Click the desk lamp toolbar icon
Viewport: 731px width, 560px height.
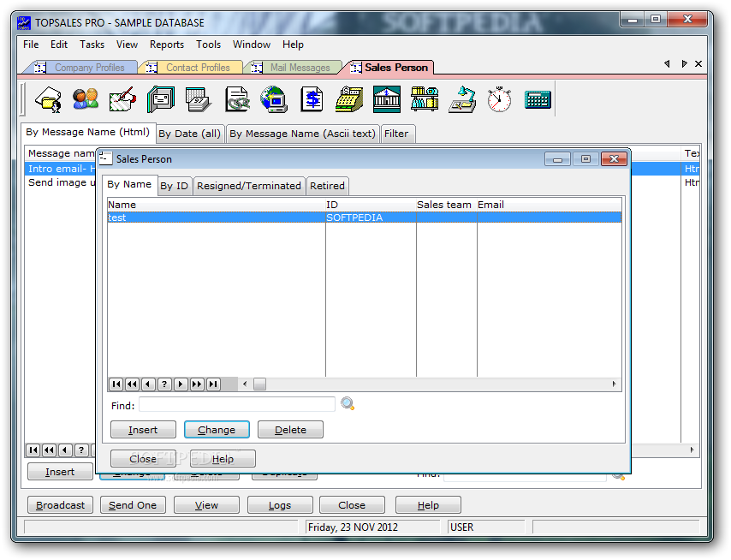pos(462,99)
